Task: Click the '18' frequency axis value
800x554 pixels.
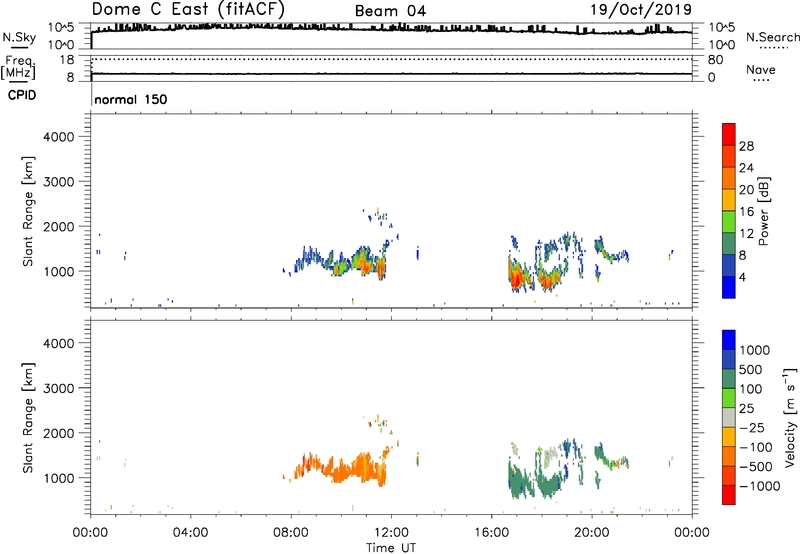Action: [67, 60]
